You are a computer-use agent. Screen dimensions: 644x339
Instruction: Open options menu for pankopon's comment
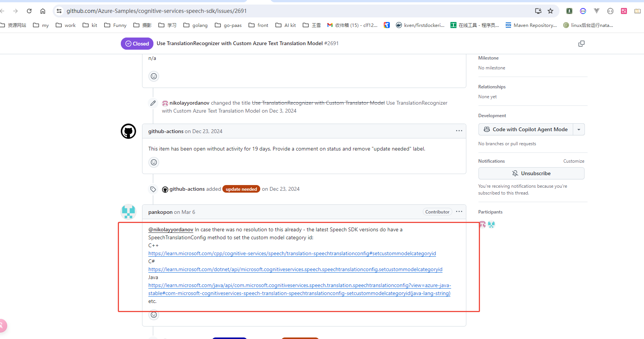(x=459, y=212)
